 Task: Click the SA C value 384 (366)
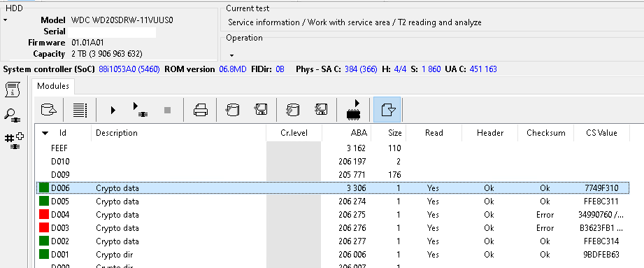pos(361,69)
